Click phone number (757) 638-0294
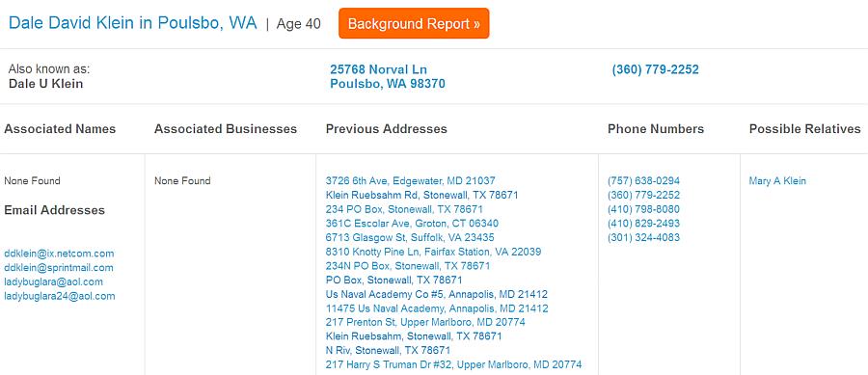 coord(644,181)
